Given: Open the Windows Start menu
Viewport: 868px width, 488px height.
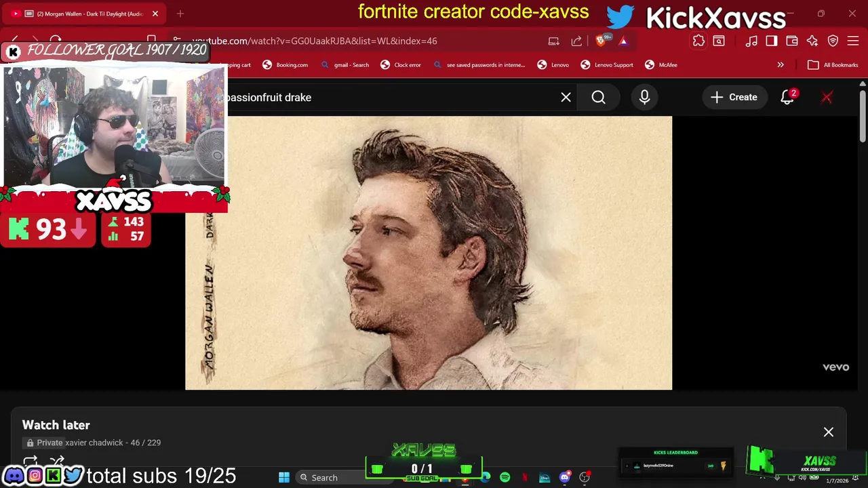Looking at the screenshot, I should click(284, 478).
